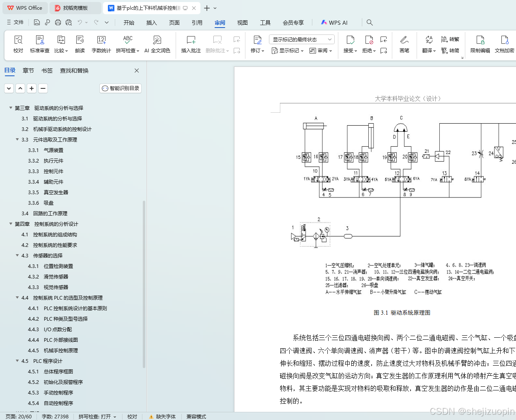Click the print icon in quick toolbar
516x420 pixels.
click(x=58, y=22)
